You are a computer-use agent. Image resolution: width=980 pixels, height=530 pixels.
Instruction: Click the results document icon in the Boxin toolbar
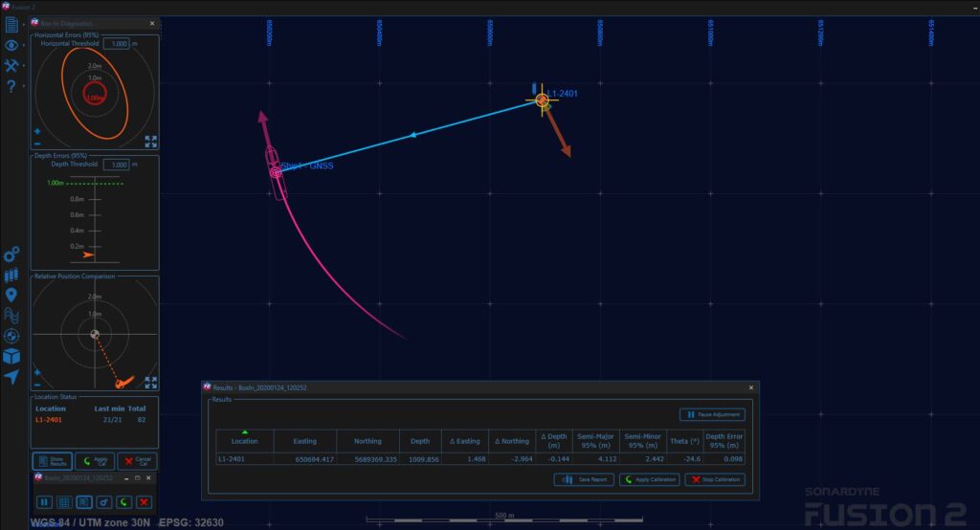(84, 502)
